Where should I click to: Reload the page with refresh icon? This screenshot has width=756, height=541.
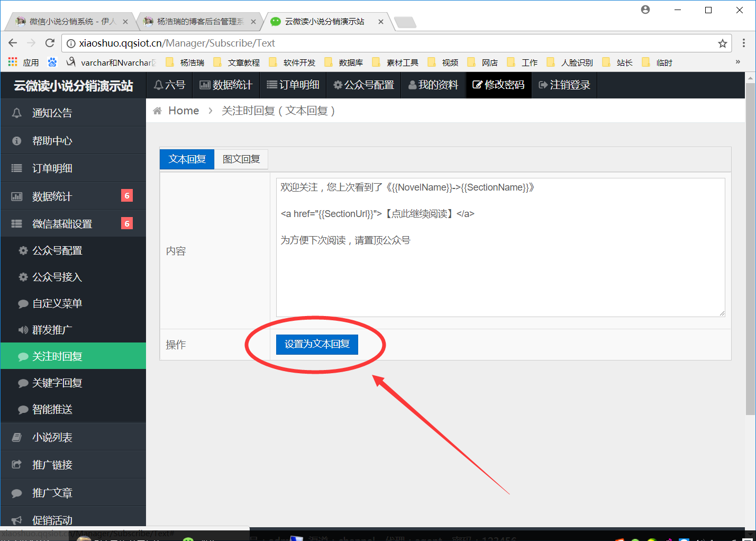(50, 43)
